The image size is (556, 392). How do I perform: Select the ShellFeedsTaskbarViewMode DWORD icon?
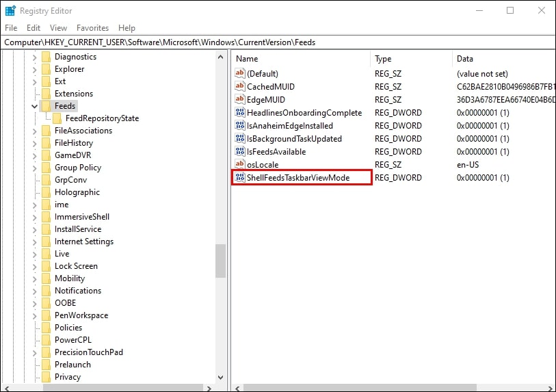(x=240, y=177)
